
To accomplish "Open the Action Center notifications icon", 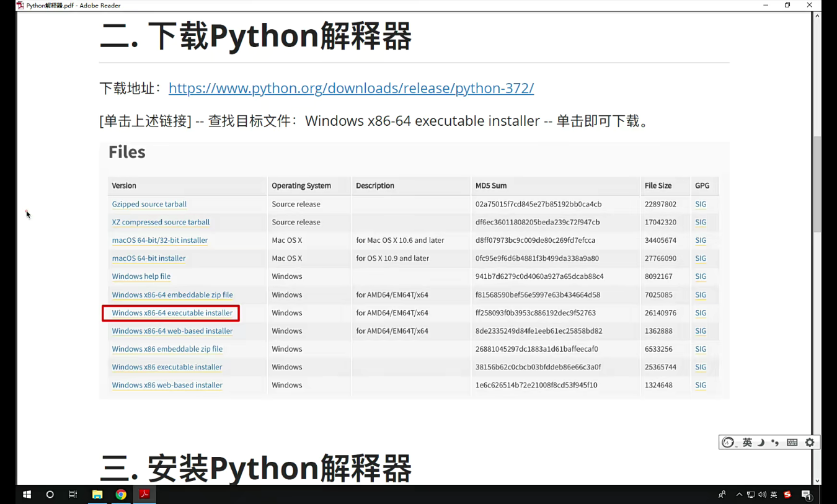I will [807, 495].
